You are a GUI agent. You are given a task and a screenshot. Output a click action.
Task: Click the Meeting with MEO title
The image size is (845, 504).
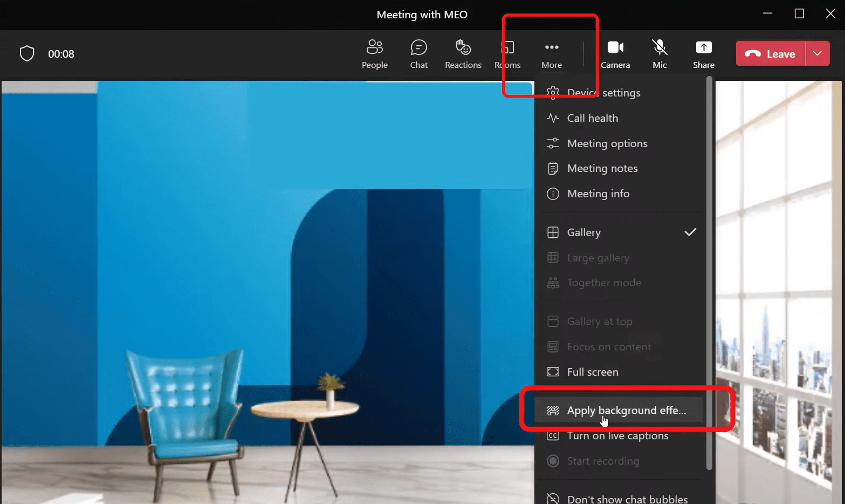coord(422,15)
